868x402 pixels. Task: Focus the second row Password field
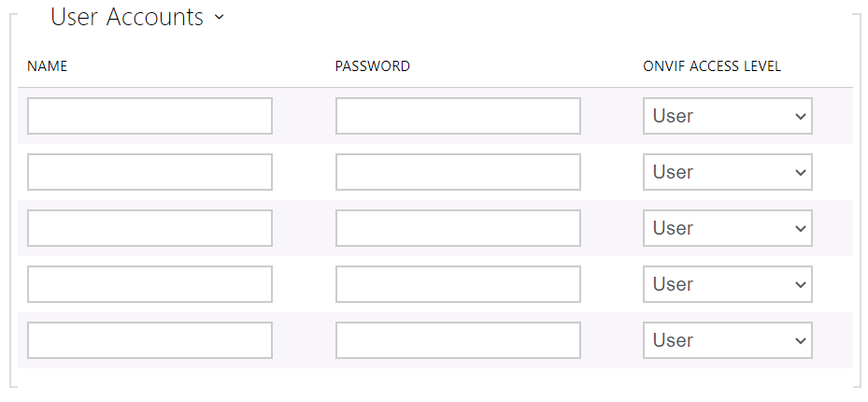point(458,172)
